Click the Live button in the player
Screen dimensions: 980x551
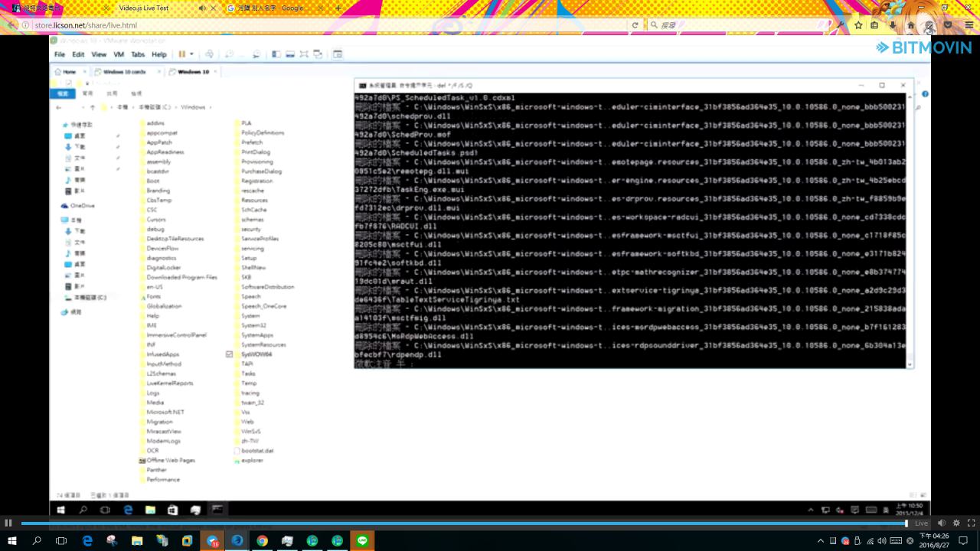click(921, 523)
